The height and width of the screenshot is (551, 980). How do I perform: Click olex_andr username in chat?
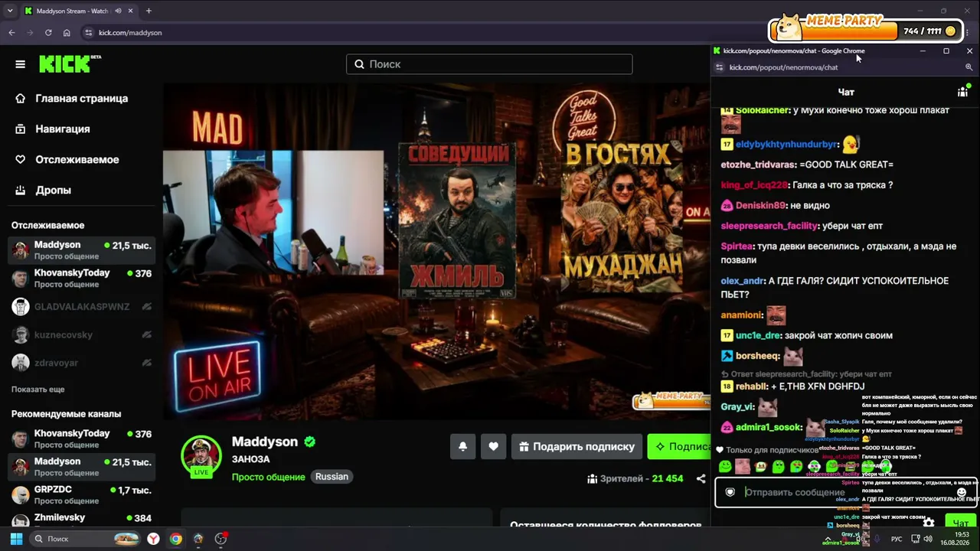743,281
